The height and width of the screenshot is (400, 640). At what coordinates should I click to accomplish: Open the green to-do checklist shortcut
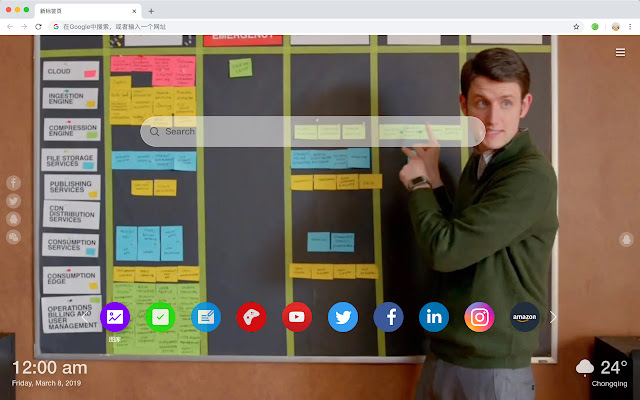(x=160, y=317)
